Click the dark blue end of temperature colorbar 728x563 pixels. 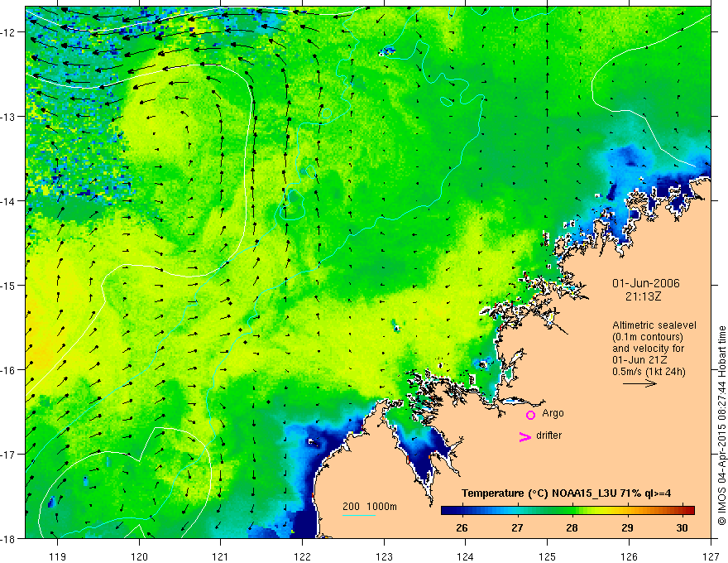click(x=446, y=510)
